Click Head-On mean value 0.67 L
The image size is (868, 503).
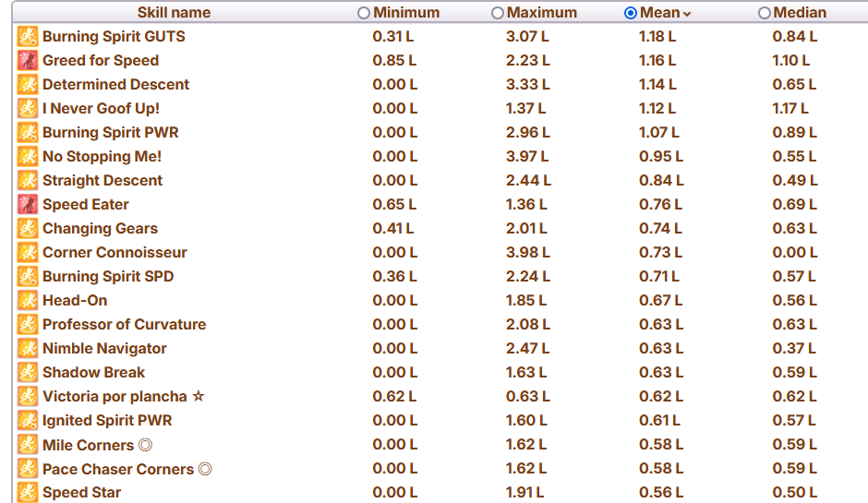[660, 301]
